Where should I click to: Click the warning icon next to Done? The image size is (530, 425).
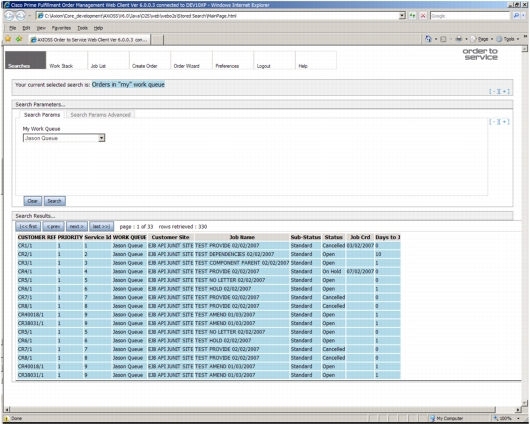click(x=6, y=419)
